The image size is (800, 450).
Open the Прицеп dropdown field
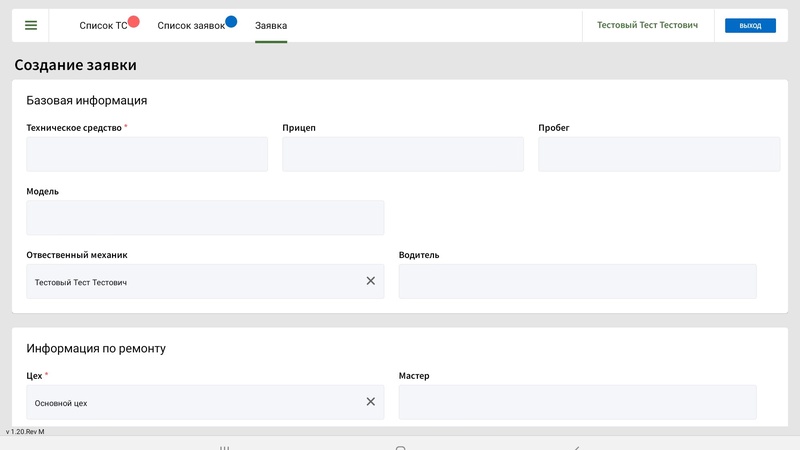402,155
